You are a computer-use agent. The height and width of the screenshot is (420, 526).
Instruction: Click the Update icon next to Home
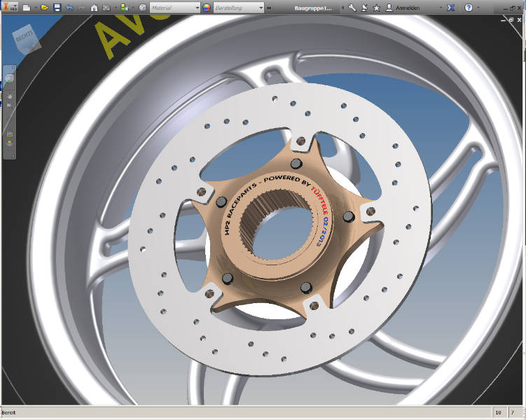click(x=106, y=8)
